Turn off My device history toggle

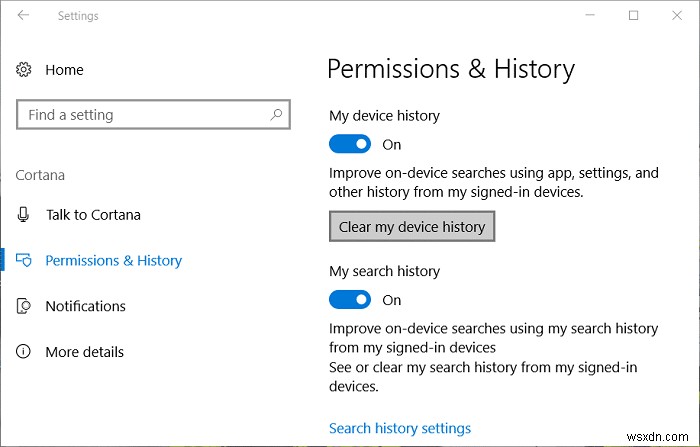tap(350, 145)
